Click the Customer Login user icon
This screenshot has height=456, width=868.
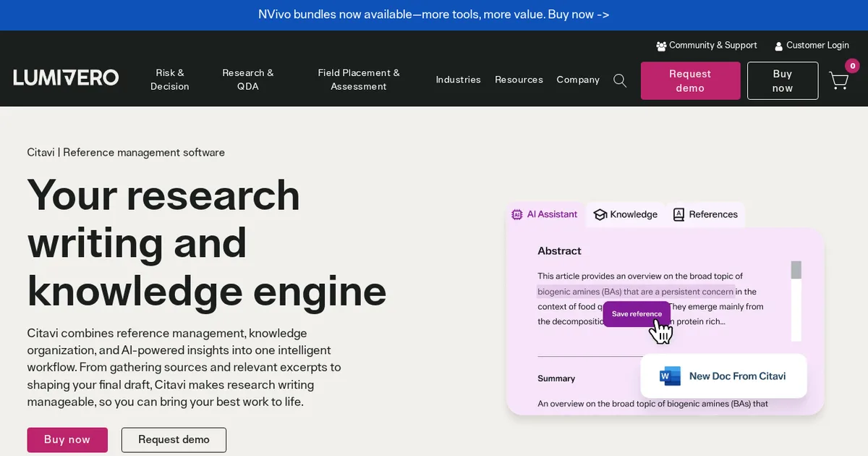click(778, 46)
